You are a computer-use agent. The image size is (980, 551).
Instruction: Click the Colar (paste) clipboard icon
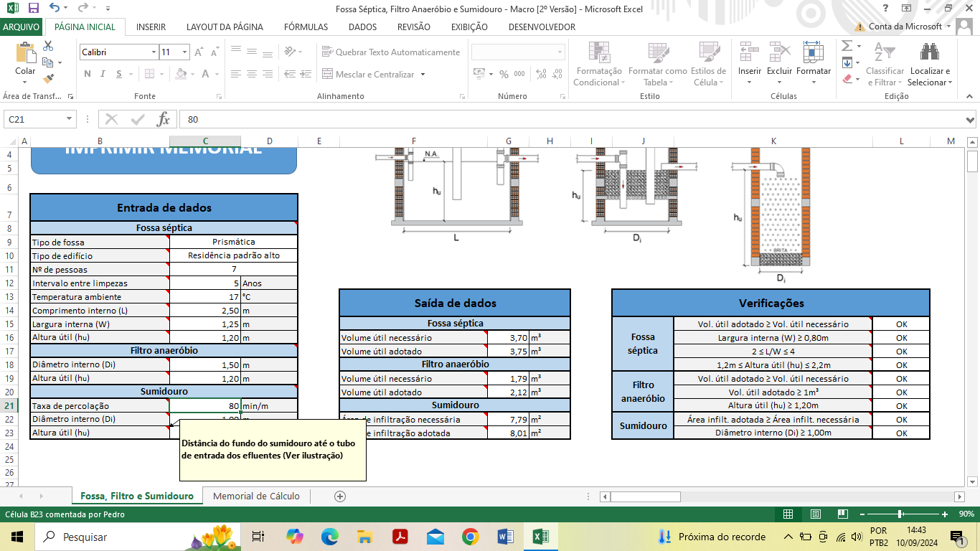tap(25, 55)
